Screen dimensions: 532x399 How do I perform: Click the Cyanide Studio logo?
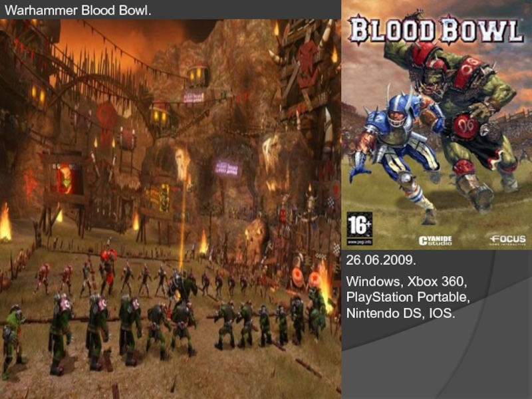coord(436,241)
